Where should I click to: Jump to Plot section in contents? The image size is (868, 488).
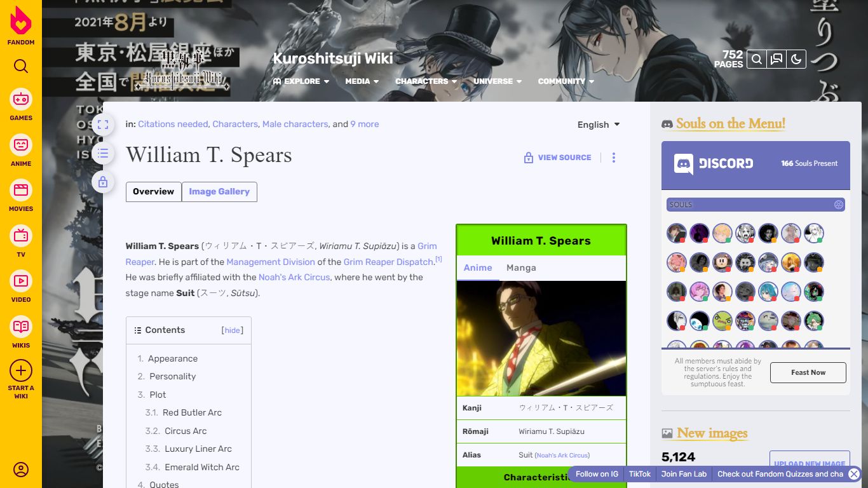(158, 395)
